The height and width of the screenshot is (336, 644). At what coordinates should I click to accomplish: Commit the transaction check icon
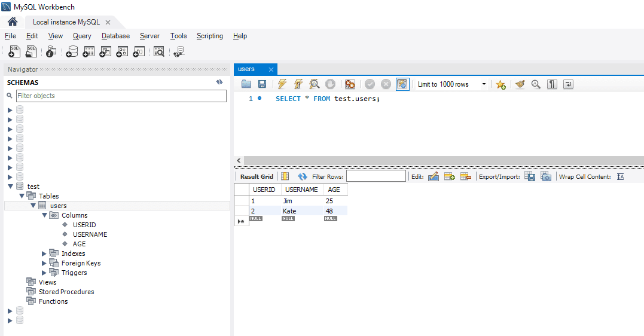(370, 84)
